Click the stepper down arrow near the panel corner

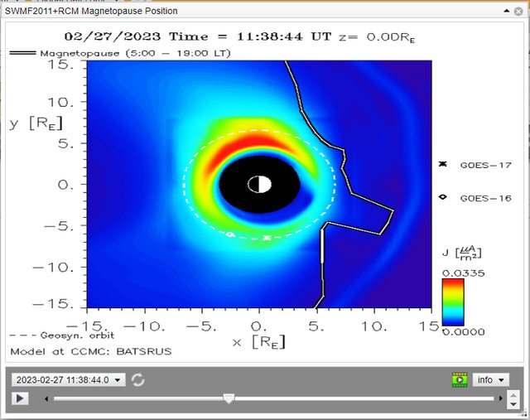[513, 403]
